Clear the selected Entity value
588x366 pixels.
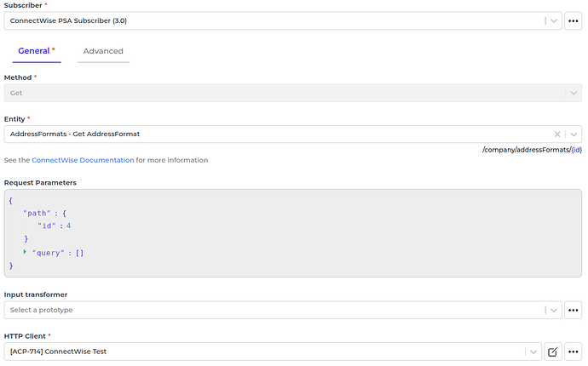pos(557,134)
